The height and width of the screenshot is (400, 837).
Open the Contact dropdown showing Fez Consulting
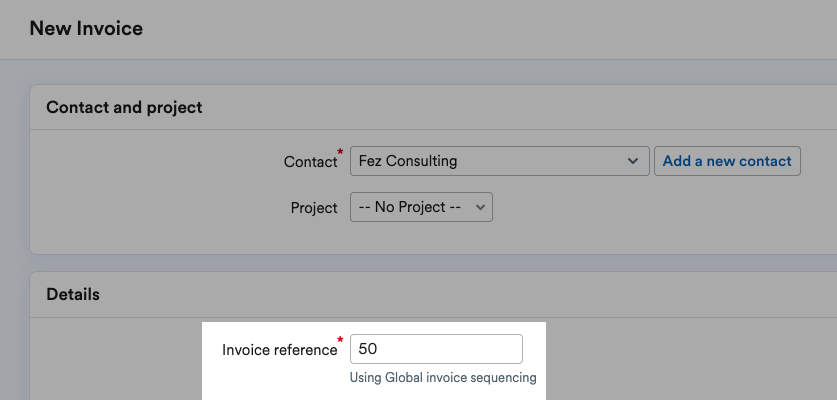coord(500,161)
